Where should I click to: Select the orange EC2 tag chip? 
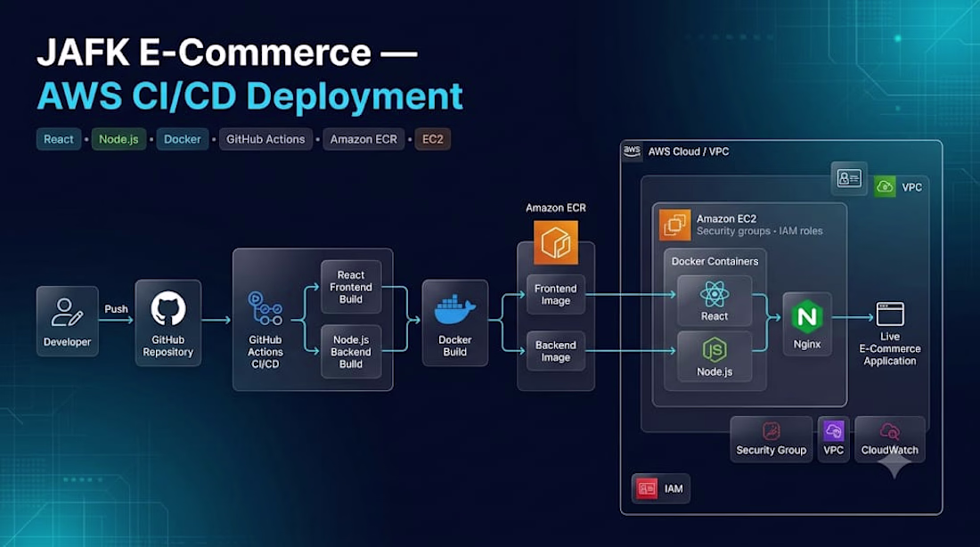[x=432, y=139]
